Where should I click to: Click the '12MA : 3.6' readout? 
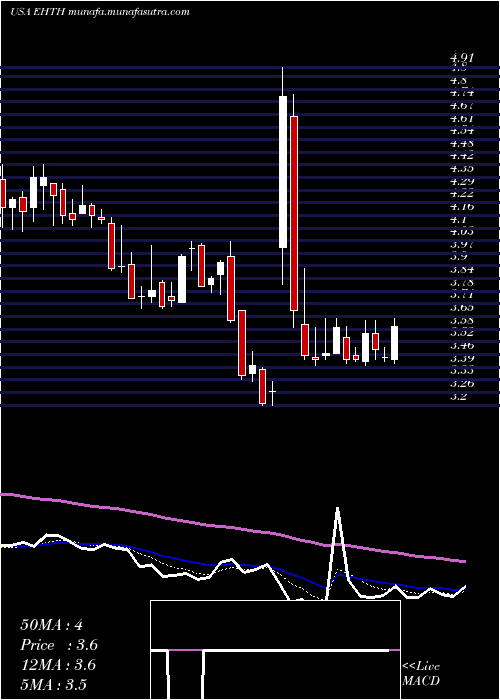pyautogui.click(x=58, y=665)
